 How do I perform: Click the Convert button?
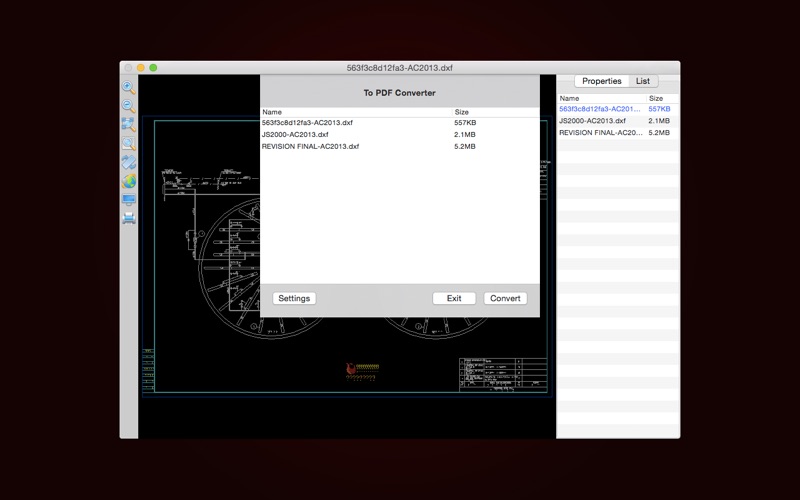point(505,298)
